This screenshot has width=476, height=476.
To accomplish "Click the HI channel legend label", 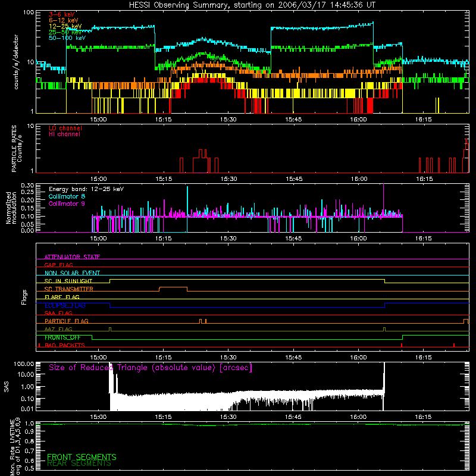I will click(64, 134).
